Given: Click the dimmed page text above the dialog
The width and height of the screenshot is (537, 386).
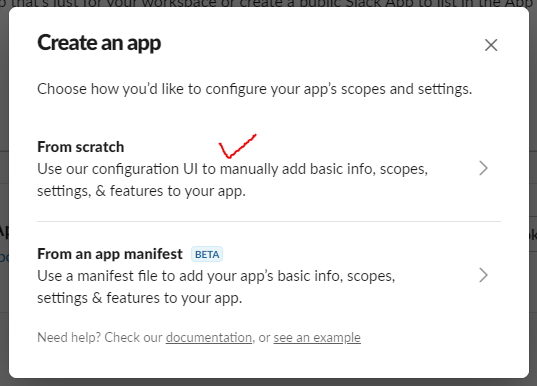Looking at the screenshot, I should [268, 3].
